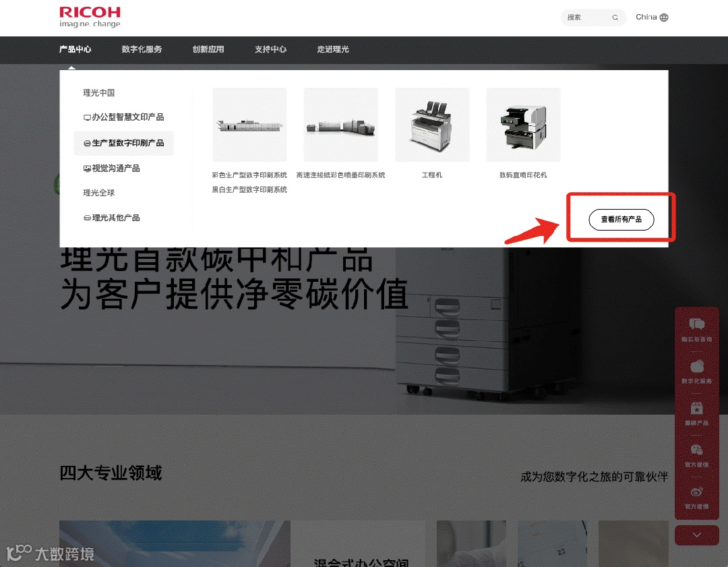
Task: Click the display icon beside 视觉沟通产品
Action: point(87,169)
